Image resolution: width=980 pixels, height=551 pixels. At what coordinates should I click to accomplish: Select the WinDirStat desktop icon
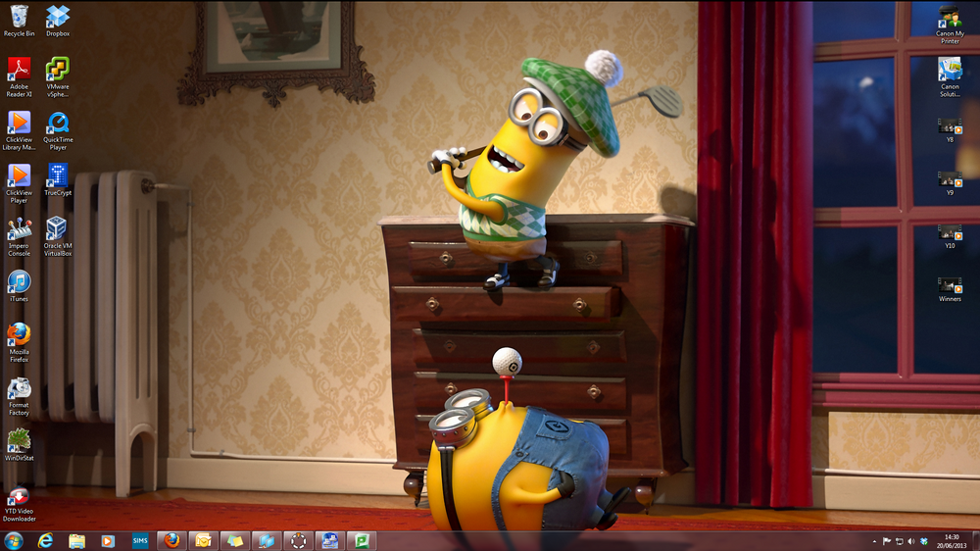pyautogui.click(x=20, y=445)
